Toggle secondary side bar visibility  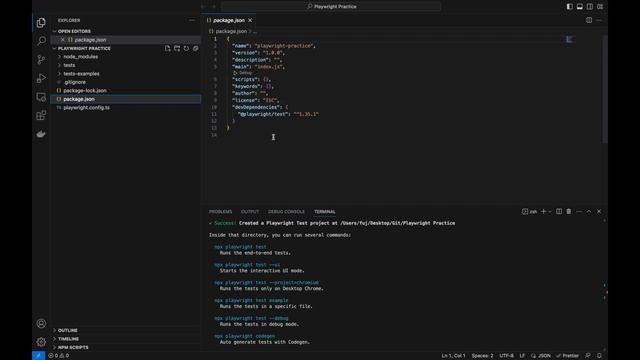point(590,7)
